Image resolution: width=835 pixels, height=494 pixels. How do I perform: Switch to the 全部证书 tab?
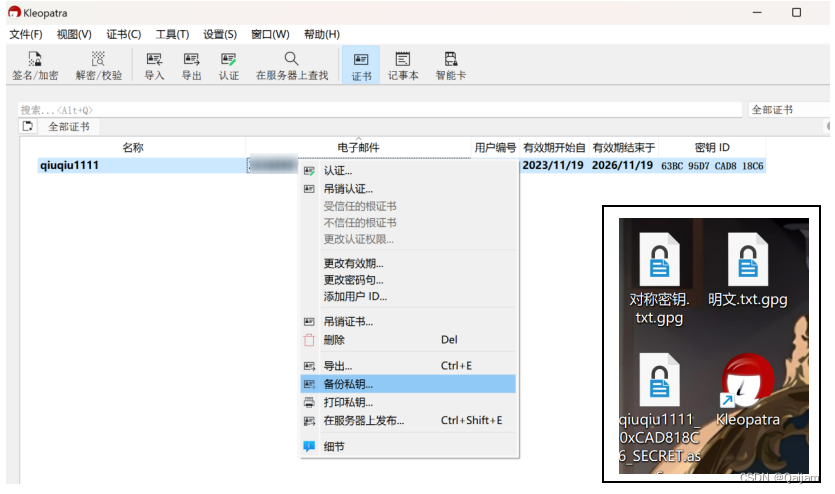(x=69, y=127)
